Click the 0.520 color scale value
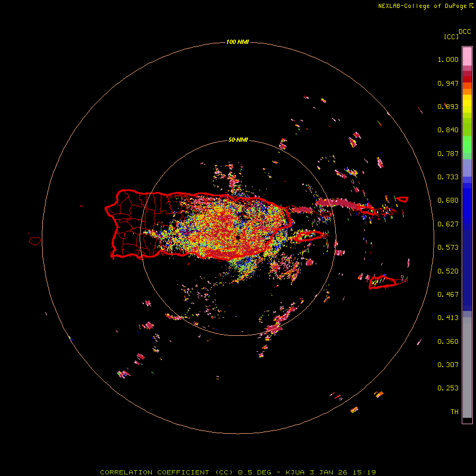 448,271
